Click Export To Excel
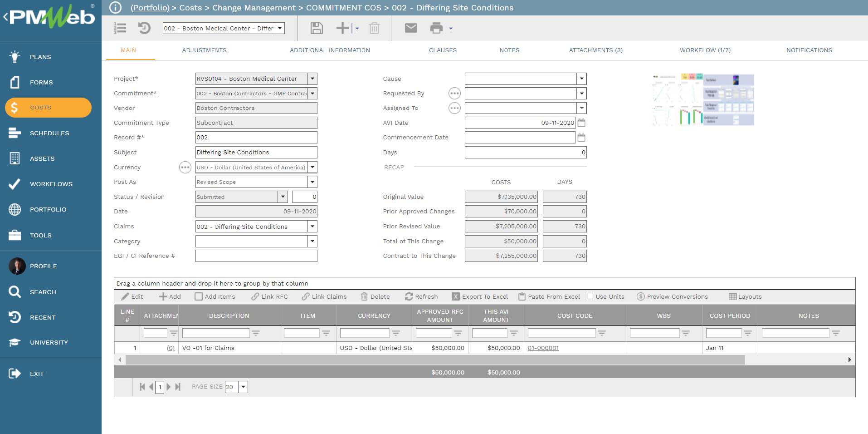Screen dimensions: 868x434 [x=480, y=296]
